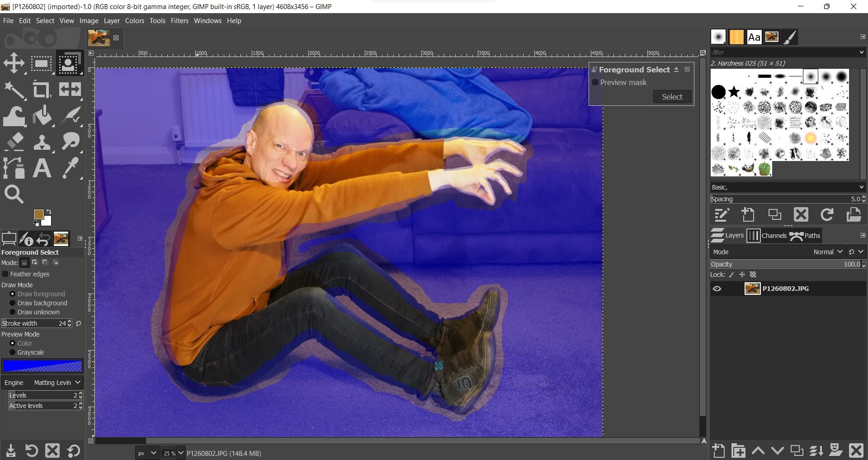Set preview mode to Color

(13, 343)
